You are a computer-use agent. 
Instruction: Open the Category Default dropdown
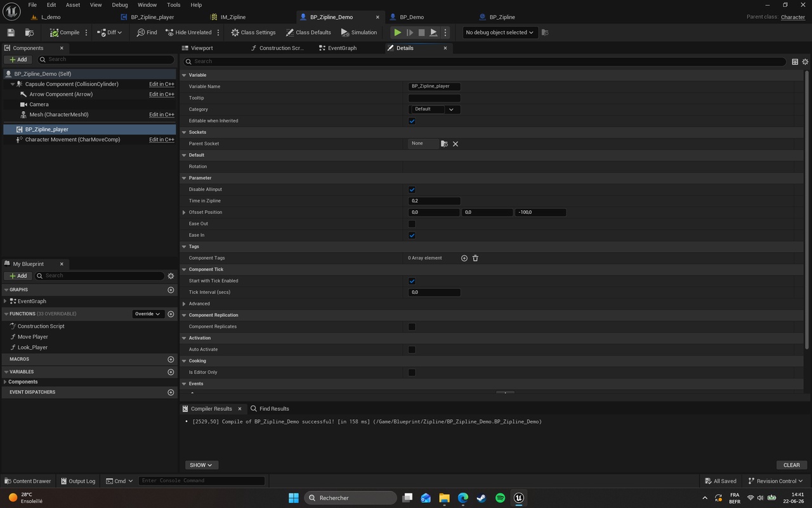(x=435, y=109)
